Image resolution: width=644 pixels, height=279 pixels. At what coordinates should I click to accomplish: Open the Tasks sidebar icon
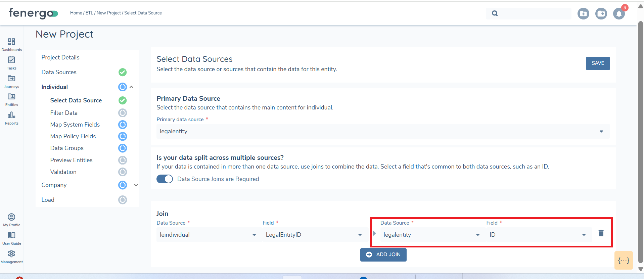[11, 60]
